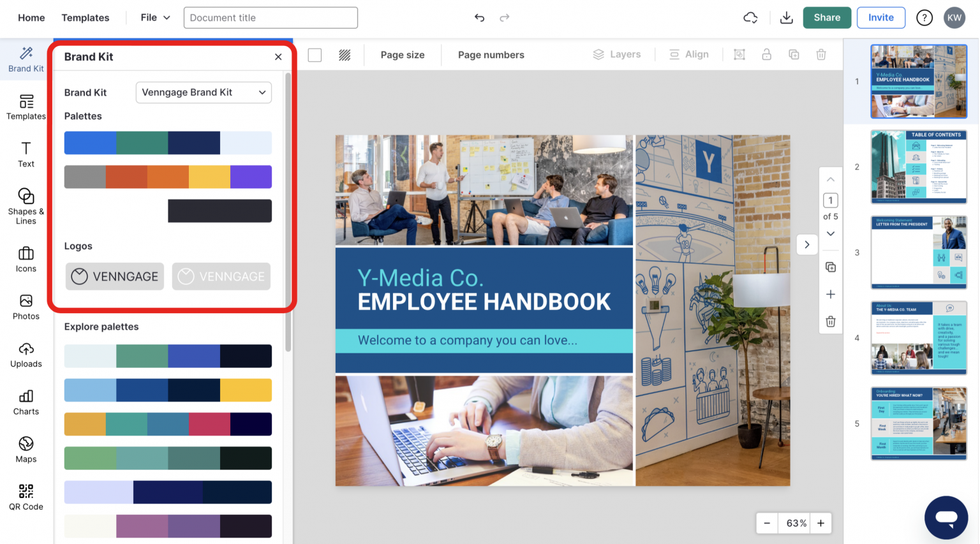The image size is (980, 544).
Task: Open the File menu
Action: click(153, 17)
